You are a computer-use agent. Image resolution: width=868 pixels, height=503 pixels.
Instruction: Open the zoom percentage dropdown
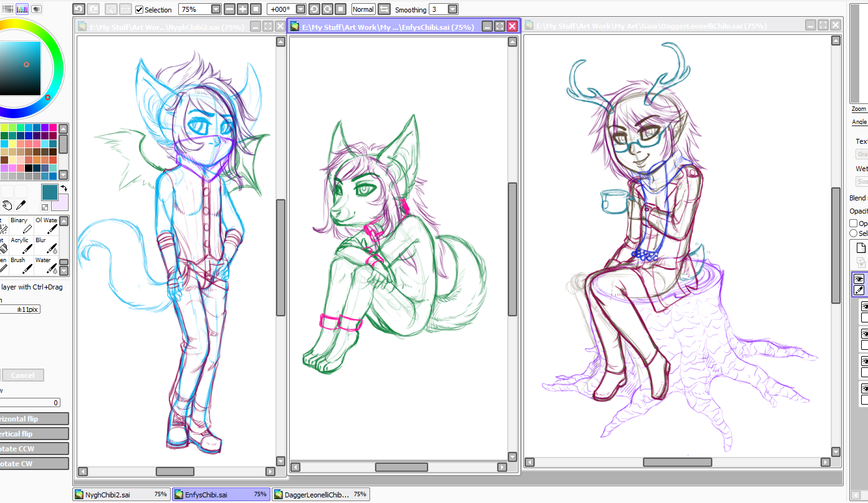(x=216, y=9)
